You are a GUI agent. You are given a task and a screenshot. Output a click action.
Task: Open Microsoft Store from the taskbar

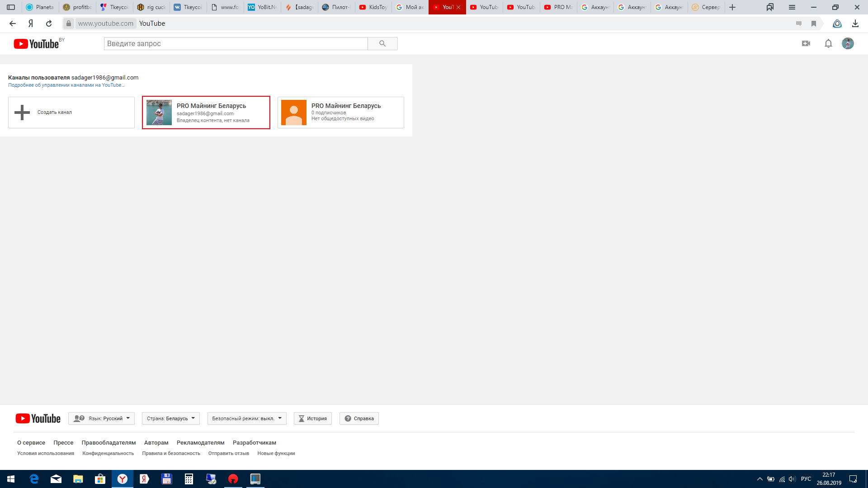(x=100, y=479)
